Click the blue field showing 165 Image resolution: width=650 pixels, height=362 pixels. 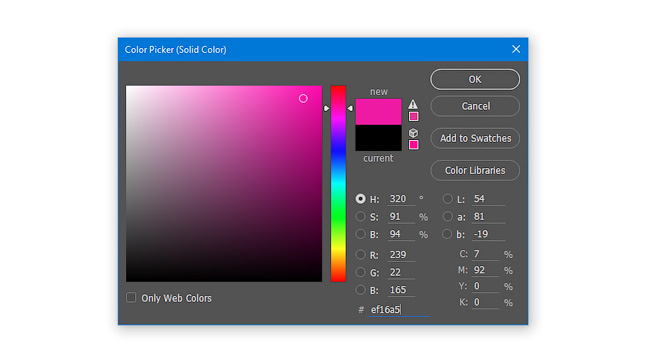pos(401,290)
